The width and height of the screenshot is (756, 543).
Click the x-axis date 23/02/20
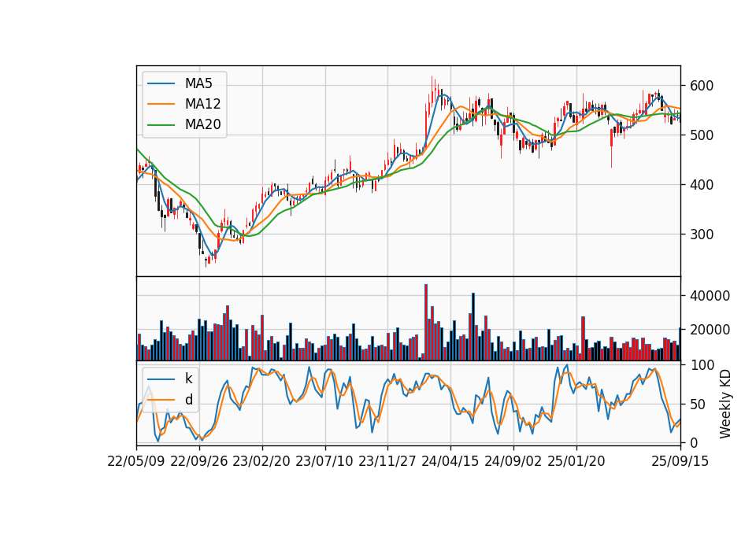(x=261, y=462)
